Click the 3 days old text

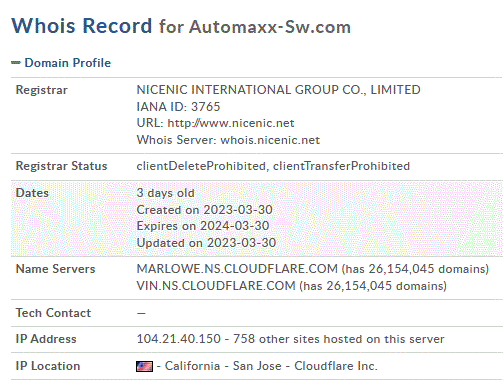(x=165, y=193)
